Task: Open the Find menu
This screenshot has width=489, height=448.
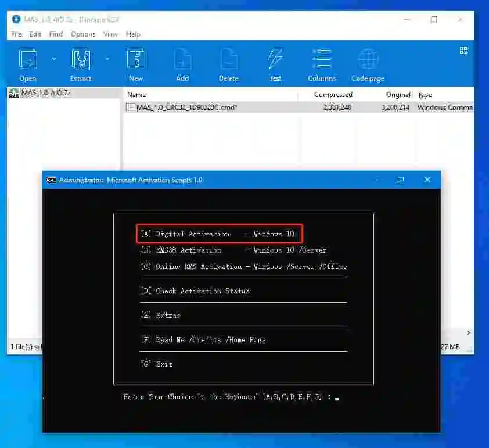Action: pos(56,34)
